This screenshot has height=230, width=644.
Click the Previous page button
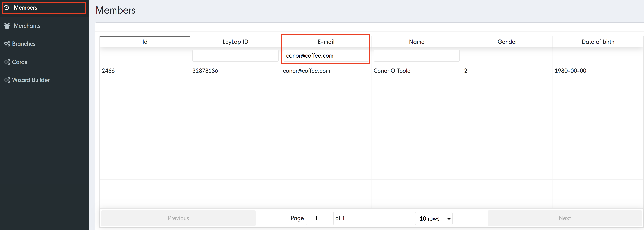(x=178, y=218)
